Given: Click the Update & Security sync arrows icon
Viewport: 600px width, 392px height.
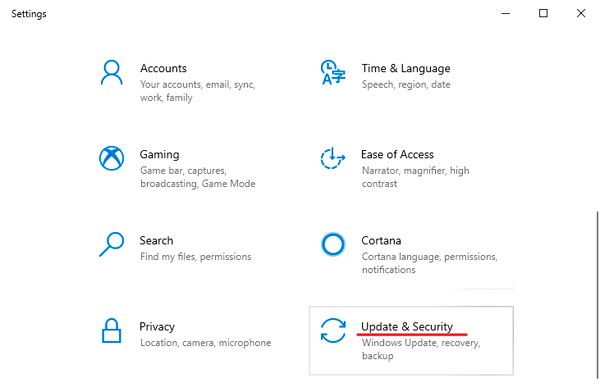Looking at the screenshot, I should click(333, 330).
